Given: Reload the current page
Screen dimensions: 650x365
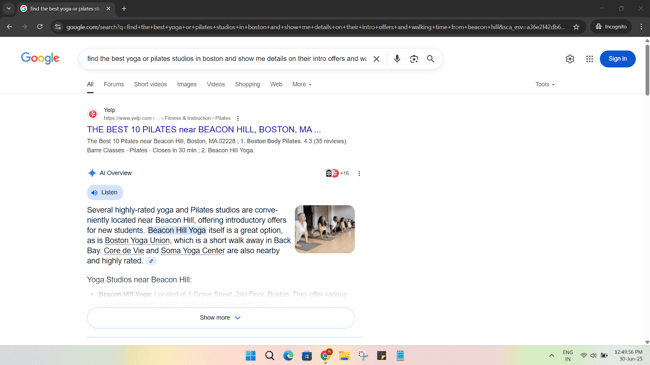Looking at the screenshot, I should tap(40, 27).
